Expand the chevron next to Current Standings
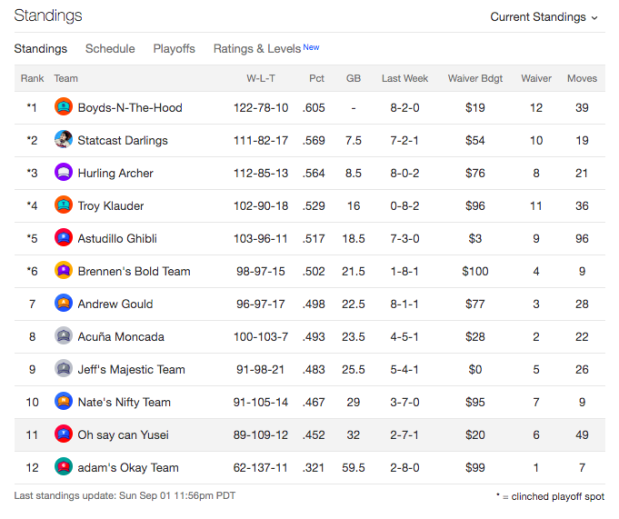The height and width of the screenshot is (519, 619). point(595,18)
